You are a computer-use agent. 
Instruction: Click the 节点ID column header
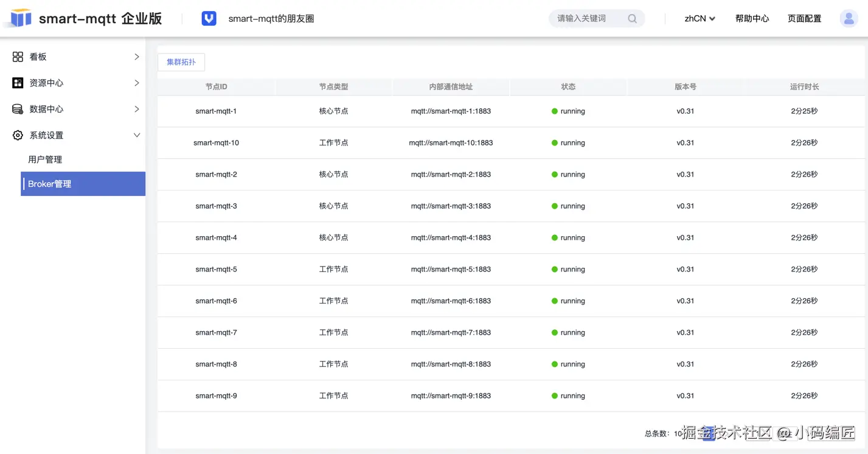coord(216,87)
